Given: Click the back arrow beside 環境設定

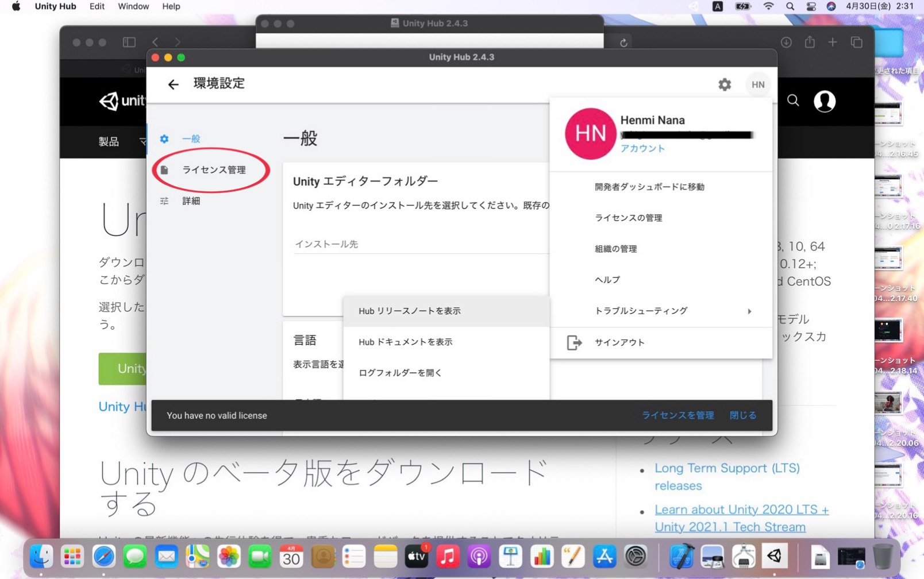Looking at the screenshot, I should [173, 84].
